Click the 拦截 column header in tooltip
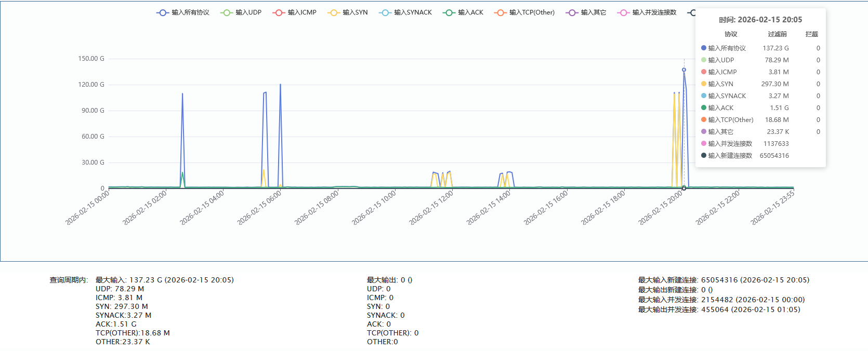This screenshot has height=351, width=868. click(x=811, y=34)
